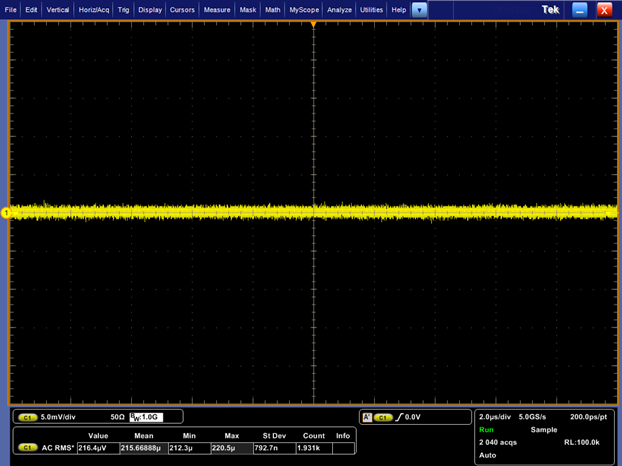The image size is (622, 466).
Task: Click the green Run status indicator
Action: pyautogui.click(x=486, y=430)
